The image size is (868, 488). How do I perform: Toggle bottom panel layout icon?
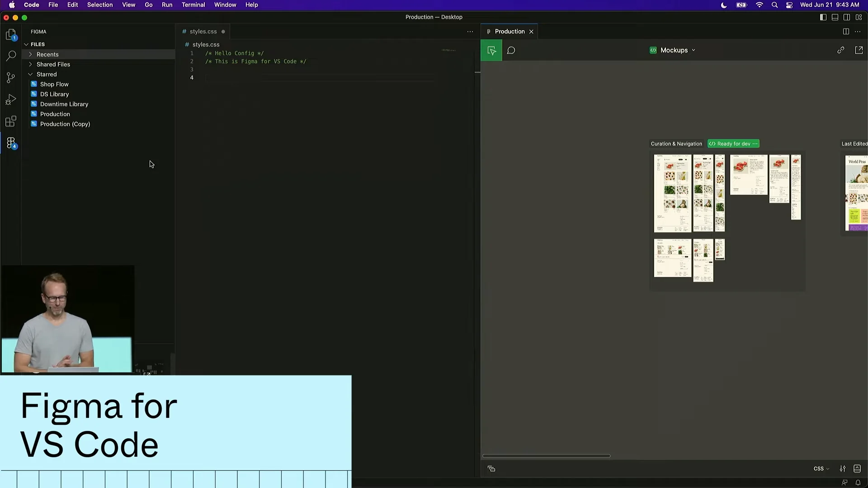(835, 17)
